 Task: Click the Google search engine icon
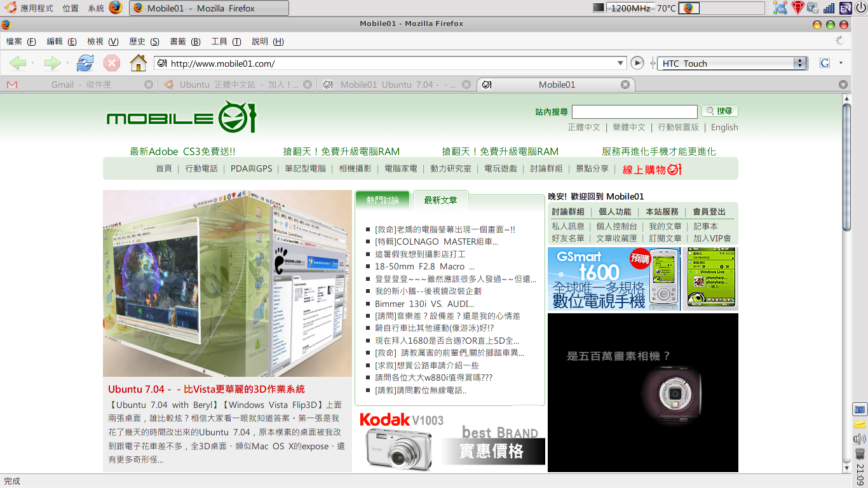[x=825, y=63]
